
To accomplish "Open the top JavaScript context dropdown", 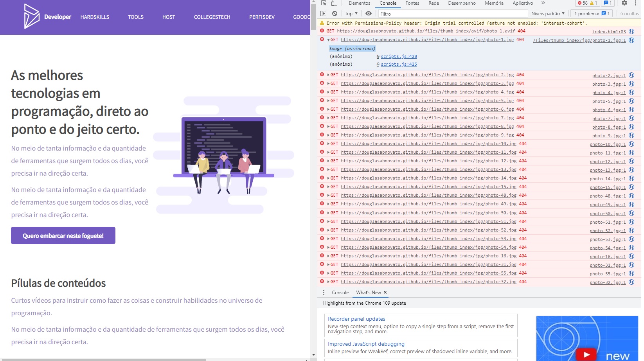I will pyautogui.click(x=351, y=13).
